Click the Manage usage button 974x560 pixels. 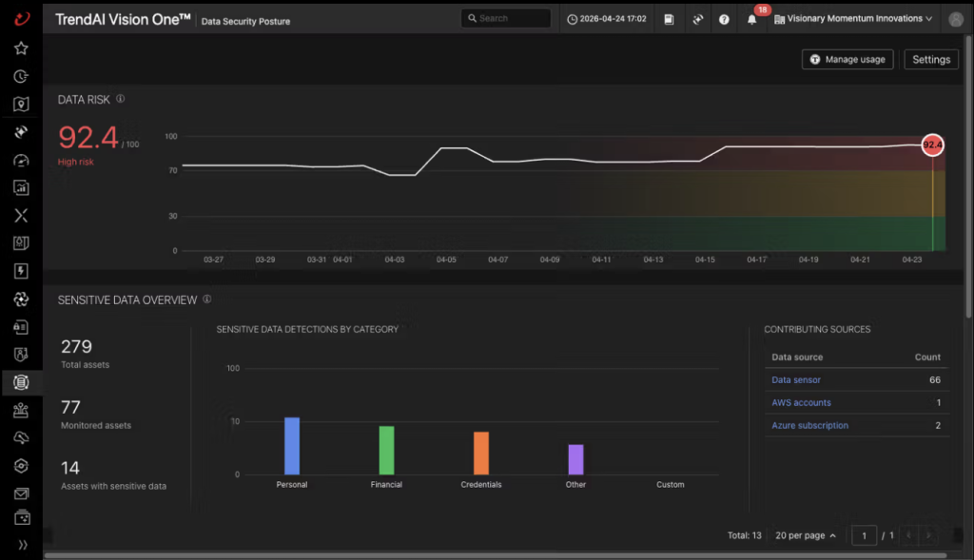[x=847, y=60]
